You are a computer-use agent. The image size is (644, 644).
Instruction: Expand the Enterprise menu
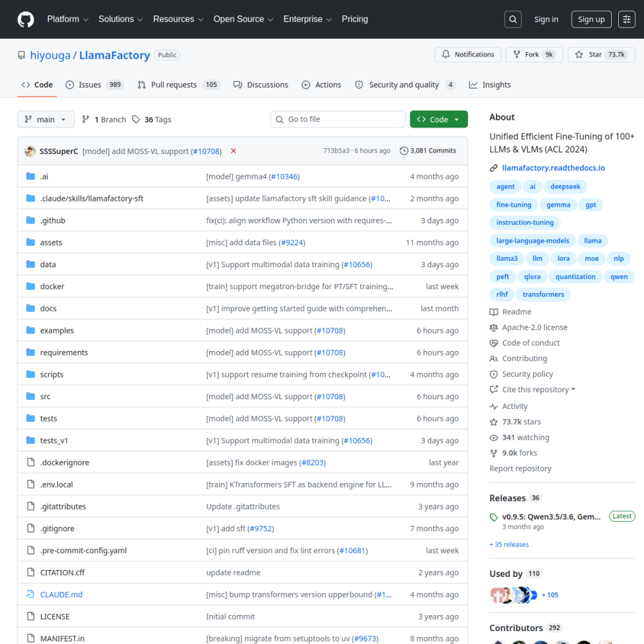tap(307, 19)
